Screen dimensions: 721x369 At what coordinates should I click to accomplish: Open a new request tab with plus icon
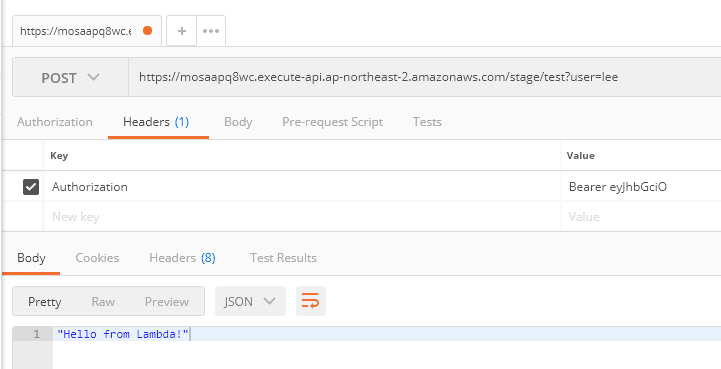tap(182, 31)
